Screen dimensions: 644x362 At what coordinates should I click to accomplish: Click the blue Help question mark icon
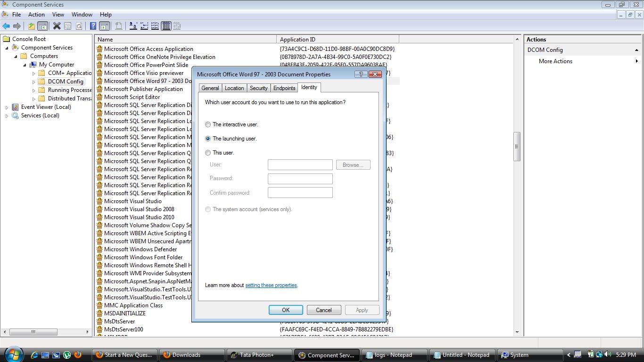tap(93, 26)
